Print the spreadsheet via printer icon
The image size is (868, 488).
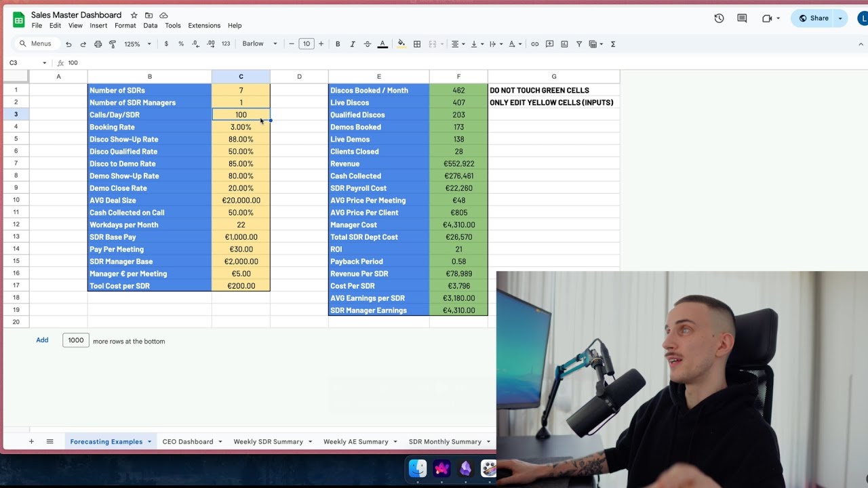tap(98, 44)
